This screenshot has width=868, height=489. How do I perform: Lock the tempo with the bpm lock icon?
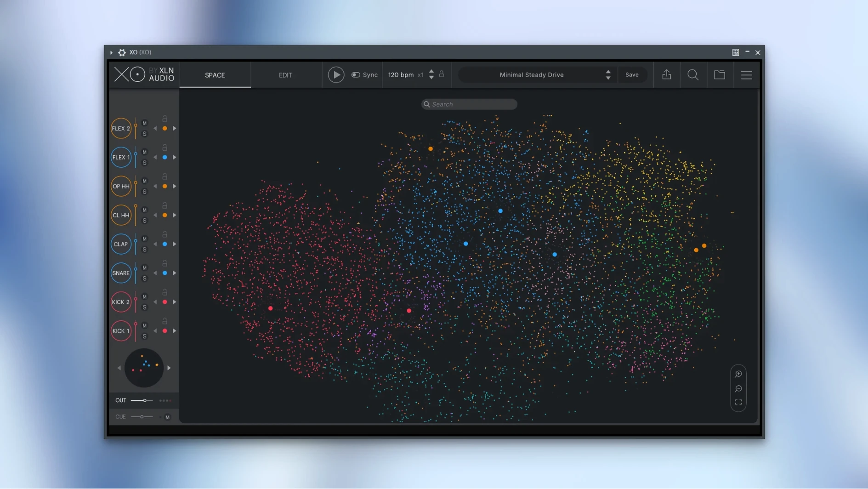(x=442, y=74)
